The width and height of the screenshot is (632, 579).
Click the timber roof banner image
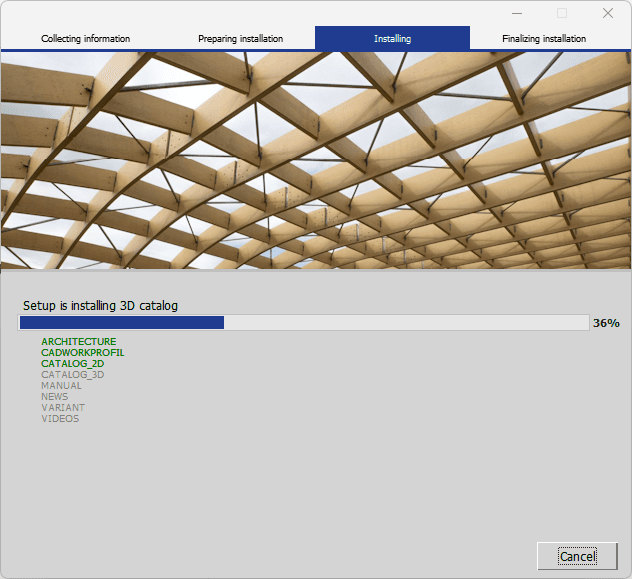[316, 160]
